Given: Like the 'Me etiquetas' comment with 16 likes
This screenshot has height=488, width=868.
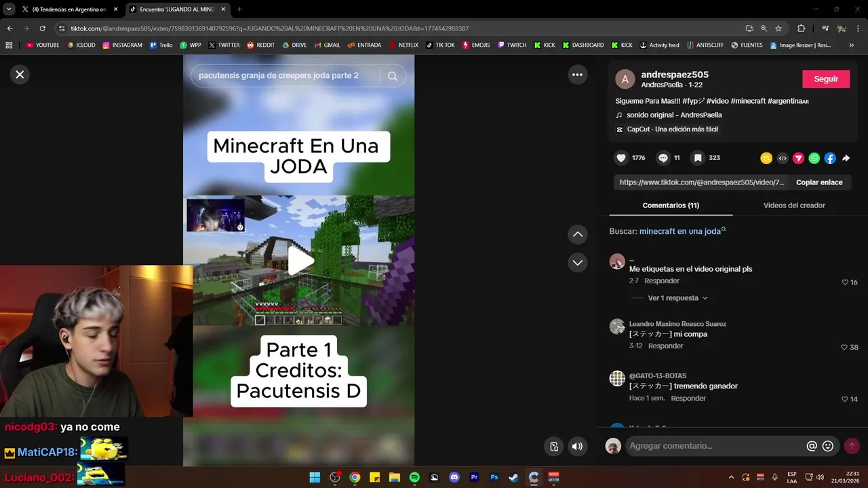Looking at the screenshot, I should point(845,282).
